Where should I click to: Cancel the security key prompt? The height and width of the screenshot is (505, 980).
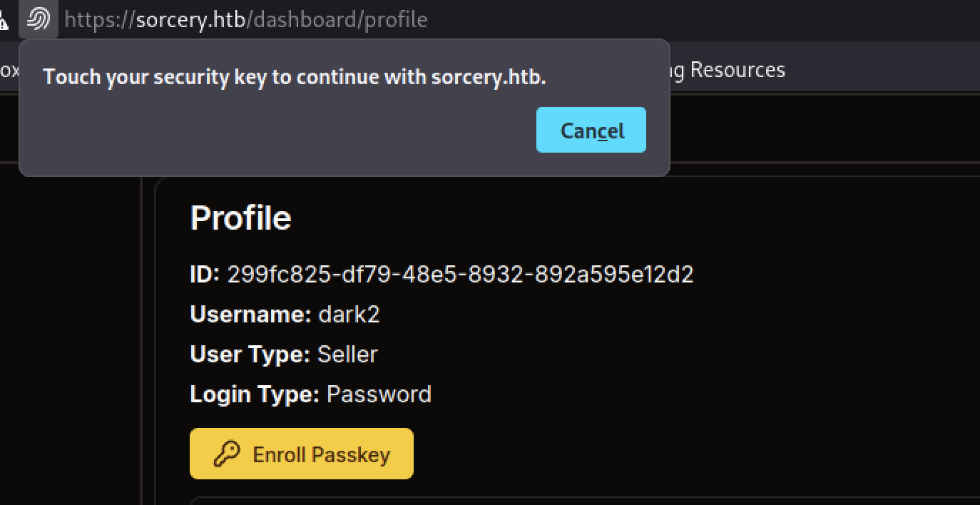(591, 130)
